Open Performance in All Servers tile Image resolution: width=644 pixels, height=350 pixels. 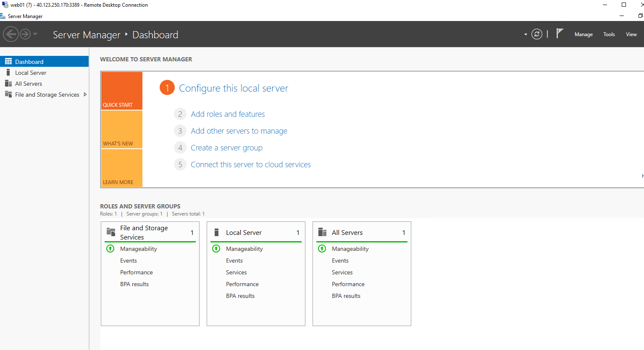[x=348, y=284]
